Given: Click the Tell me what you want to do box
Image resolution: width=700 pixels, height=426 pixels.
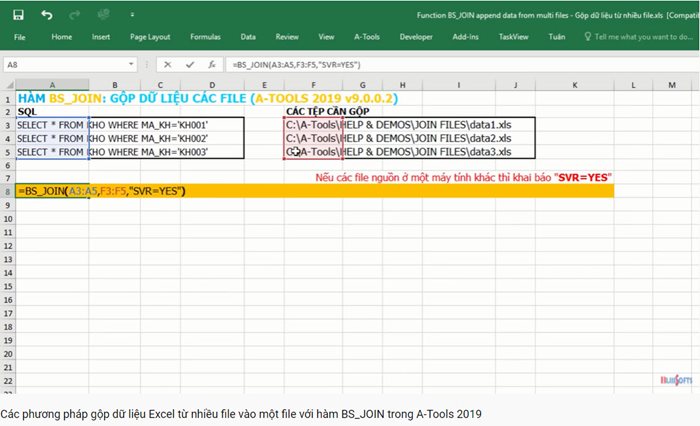Looking at the screenshot, I should (639, 37).
